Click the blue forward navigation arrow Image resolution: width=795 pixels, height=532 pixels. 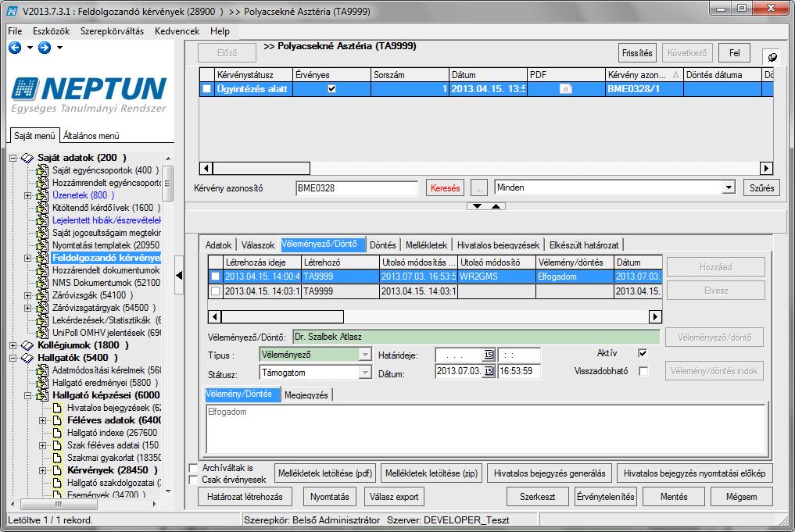click(x=45, y=48)
